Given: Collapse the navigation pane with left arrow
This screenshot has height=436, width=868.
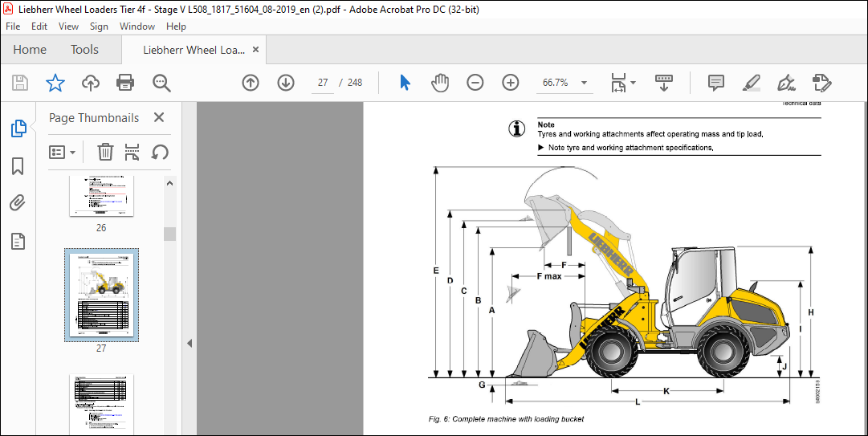Looking at the screenshot, I should [189, 343].
